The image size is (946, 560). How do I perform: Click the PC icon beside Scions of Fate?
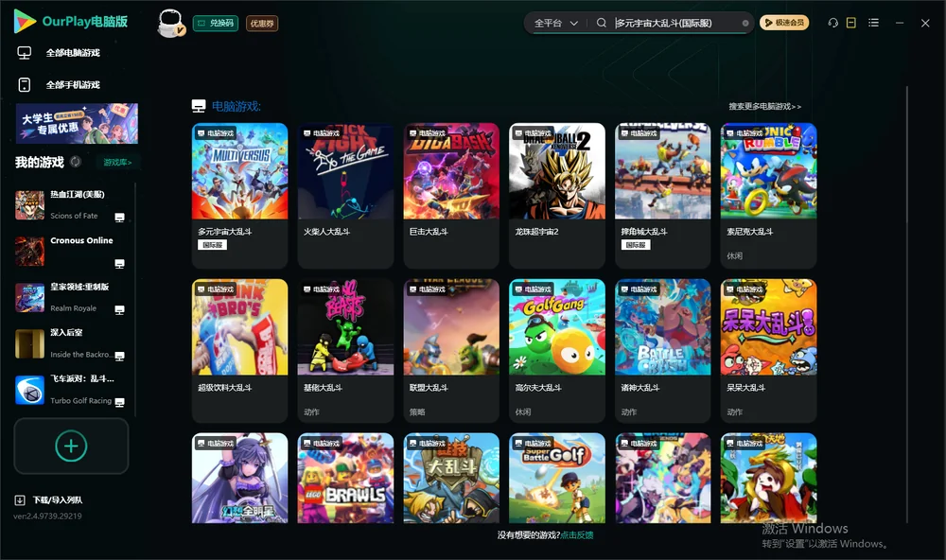tap(119, 218)
